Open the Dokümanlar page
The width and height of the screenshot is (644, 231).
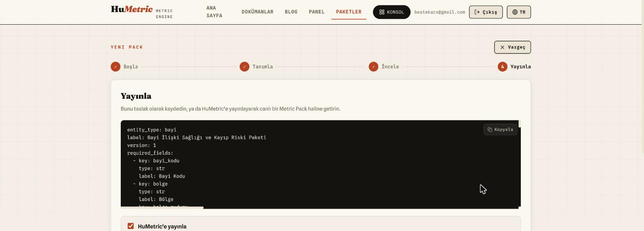tap(258, 12)
